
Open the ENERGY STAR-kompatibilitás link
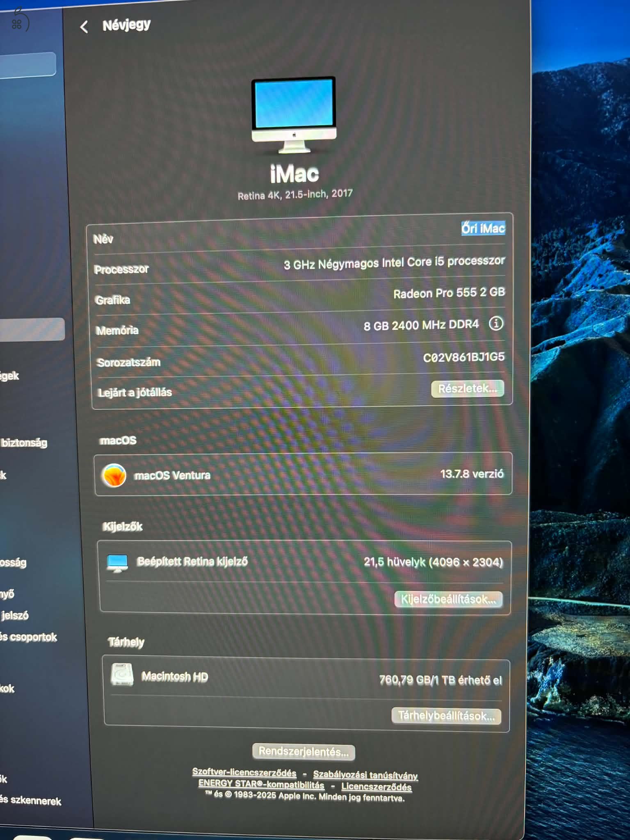261,785
